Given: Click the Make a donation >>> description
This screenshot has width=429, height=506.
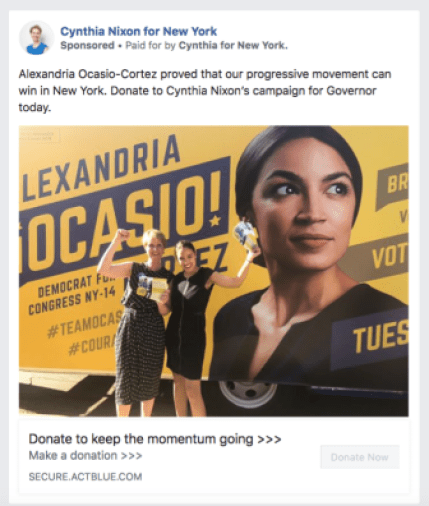Looking at the screenshot, I should coord(85,455).
